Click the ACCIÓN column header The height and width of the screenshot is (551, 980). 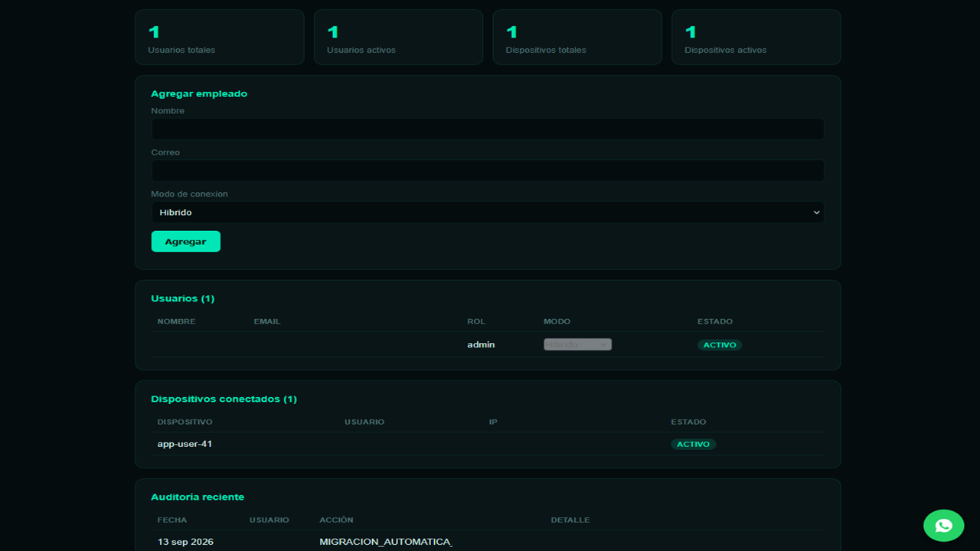(x=337, y=520)
